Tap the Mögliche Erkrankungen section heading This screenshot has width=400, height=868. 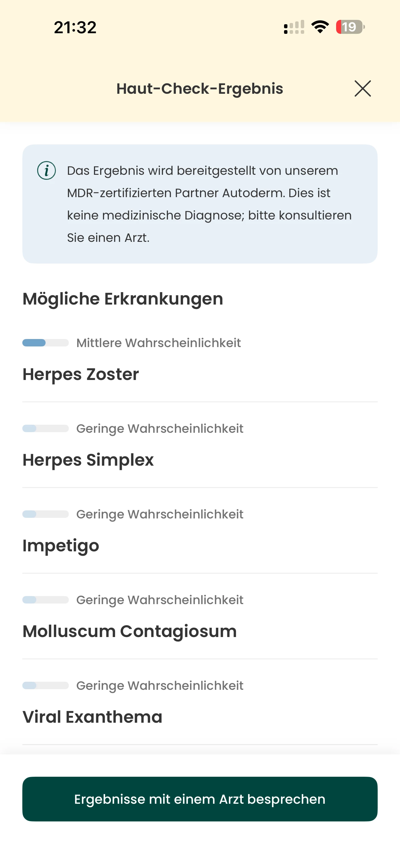coord(122,298)
